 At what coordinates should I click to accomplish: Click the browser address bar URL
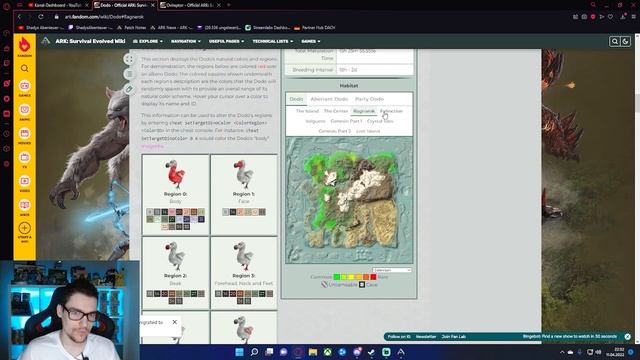pyautogui.click(x=104, y=17)
